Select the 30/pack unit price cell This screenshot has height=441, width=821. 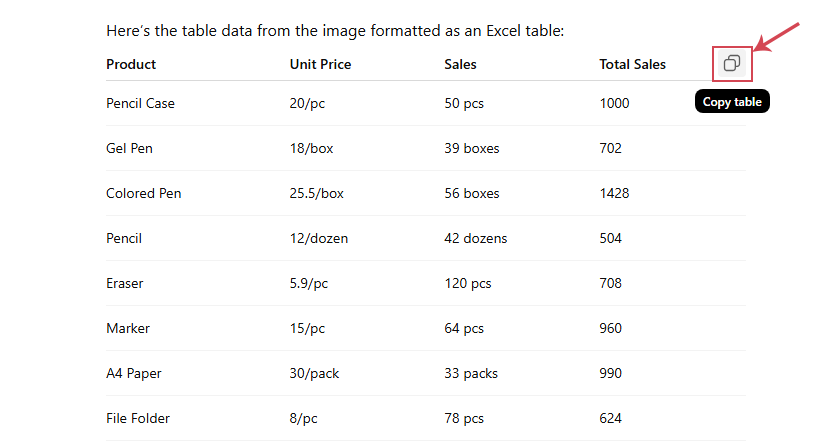tap(314, 373)
